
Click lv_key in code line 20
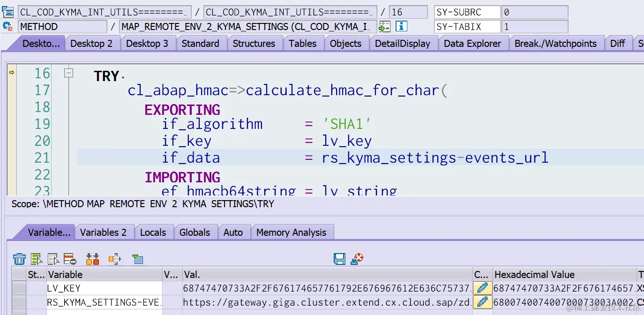(x=346, y=141)
